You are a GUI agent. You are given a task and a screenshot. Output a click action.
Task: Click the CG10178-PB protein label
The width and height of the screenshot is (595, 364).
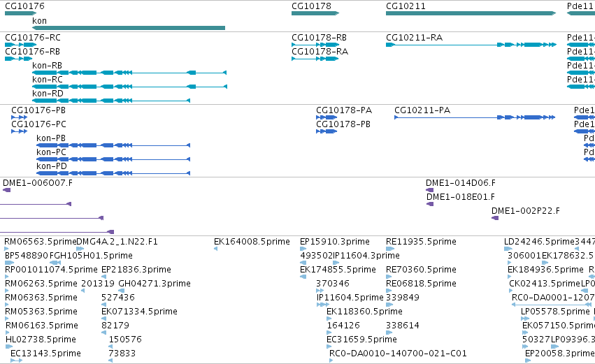click(x=343, y=124)
